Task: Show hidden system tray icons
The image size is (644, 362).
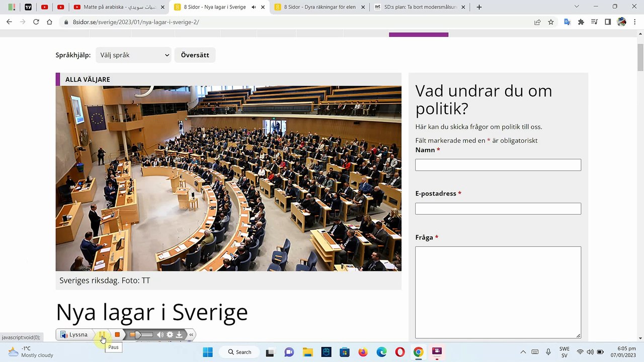Action: pos(523,352)
